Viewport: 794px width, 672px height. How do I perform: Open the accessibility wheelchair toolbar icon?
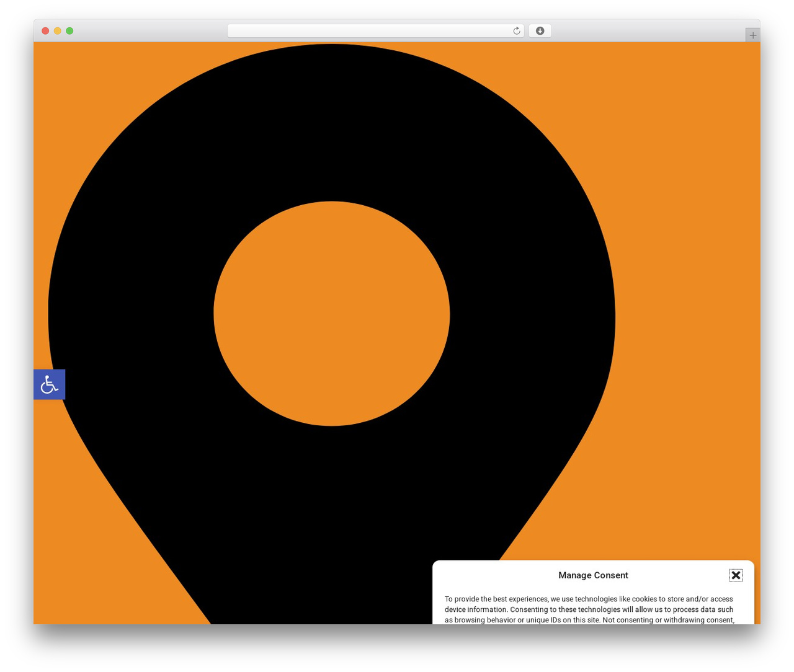[x=49, y=384]
